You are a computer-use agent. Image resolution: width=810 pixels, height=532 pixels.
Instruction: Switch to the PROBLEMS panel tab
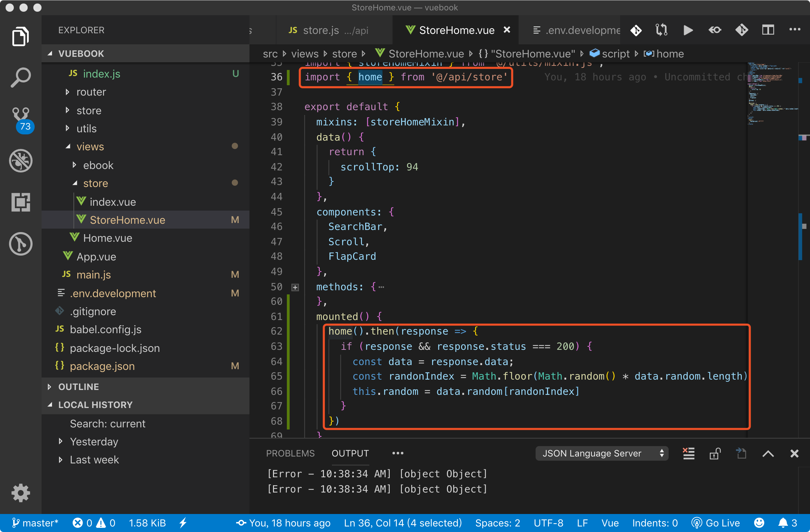tap(290, 453)
